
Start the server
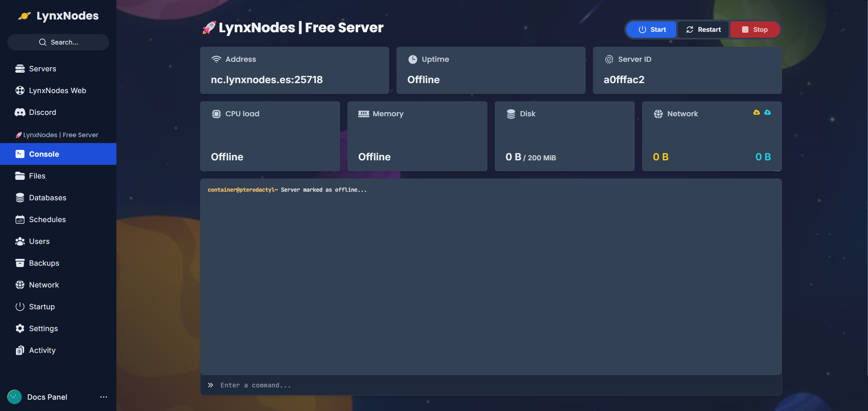(652, 30)
